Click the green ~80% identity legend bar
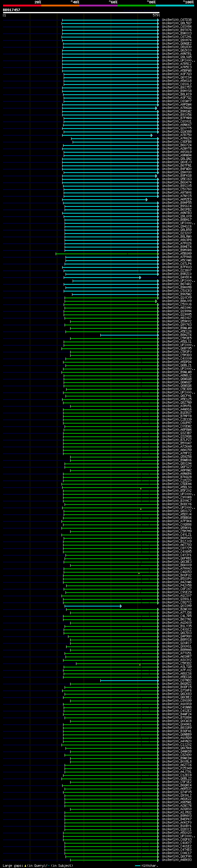This screenshot has height=868, width=197. [137, 6]
